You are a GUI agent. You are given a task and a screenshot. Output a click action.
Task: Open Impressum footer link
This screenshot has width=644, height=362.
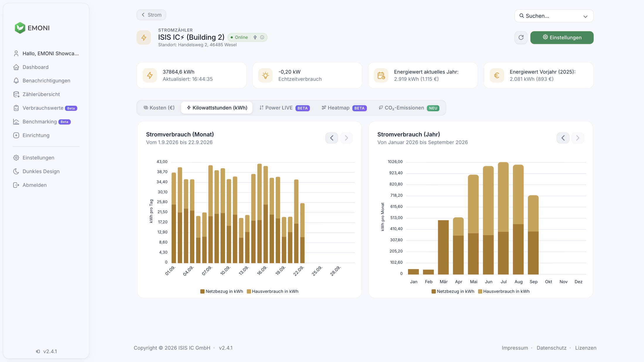[515, 348]
